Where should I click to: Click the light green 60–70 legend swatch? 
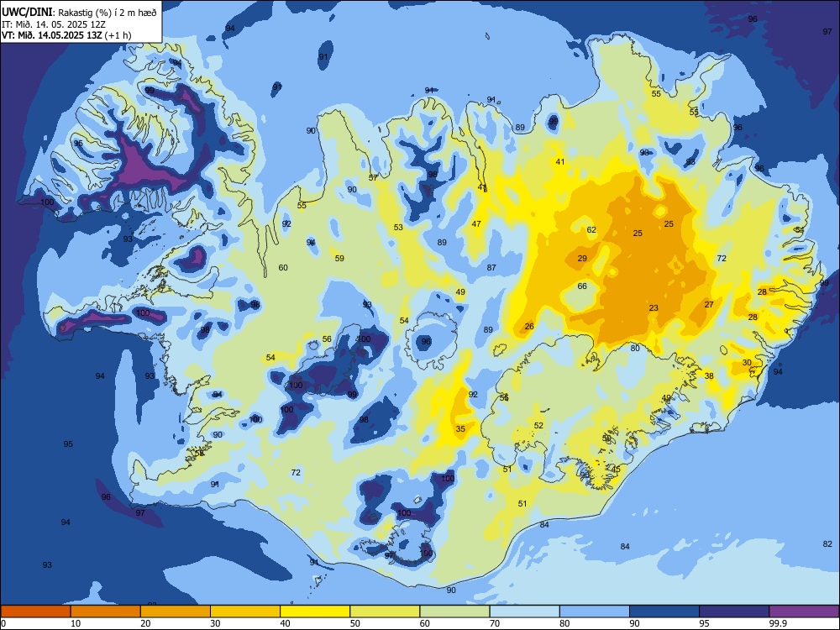click(x=454, y=612)
